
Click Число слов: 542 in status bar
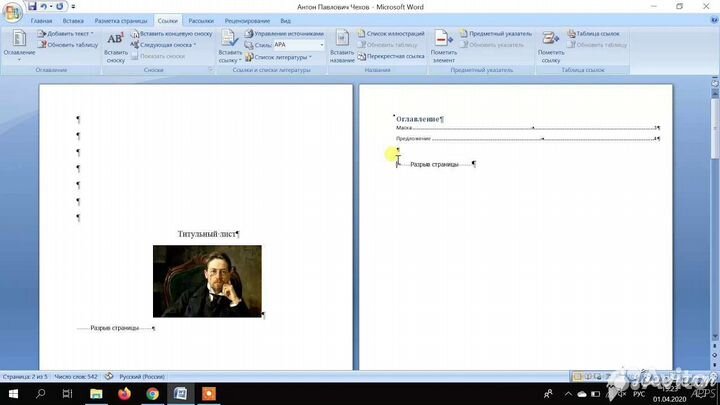pyautogui.click(x=76, y=377)
